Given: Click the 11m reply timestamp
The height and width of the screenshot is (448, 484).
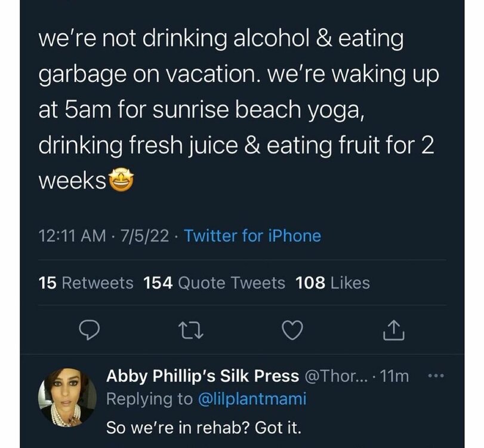Looking at the screenshot, I should pyautogui.click(x=394, y=376).
